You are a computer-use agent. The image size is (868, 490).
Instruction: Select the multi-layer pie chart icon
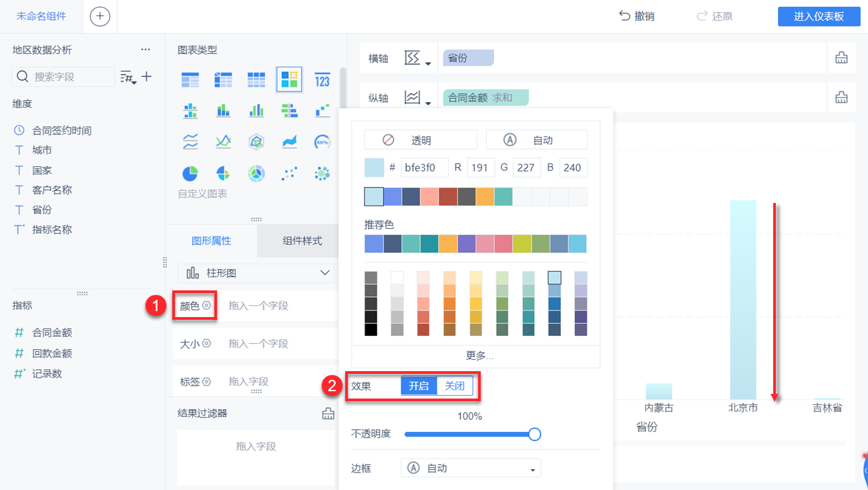[x=256, y=174]
